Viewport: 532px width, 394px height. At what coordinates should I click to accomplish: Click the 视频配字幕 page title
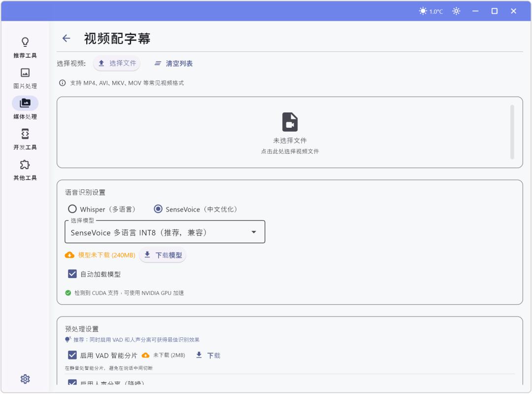[117, 39]
